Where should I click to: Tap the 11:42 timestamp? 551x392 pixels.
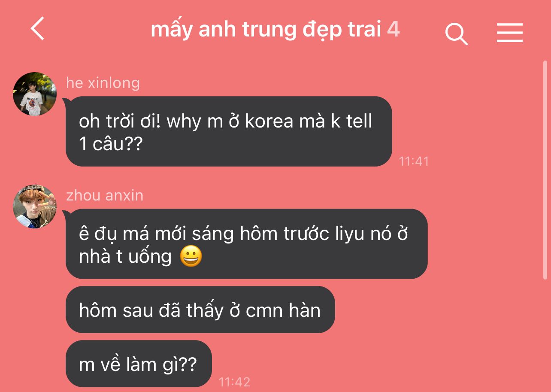pos(234,381)
